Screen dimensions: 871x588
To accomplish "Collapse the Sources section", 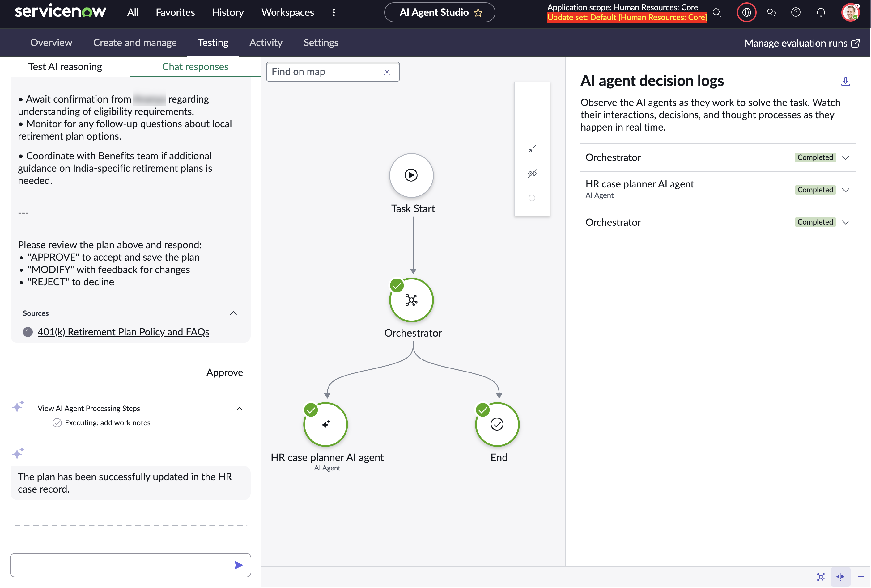I will tap(233, 313).
